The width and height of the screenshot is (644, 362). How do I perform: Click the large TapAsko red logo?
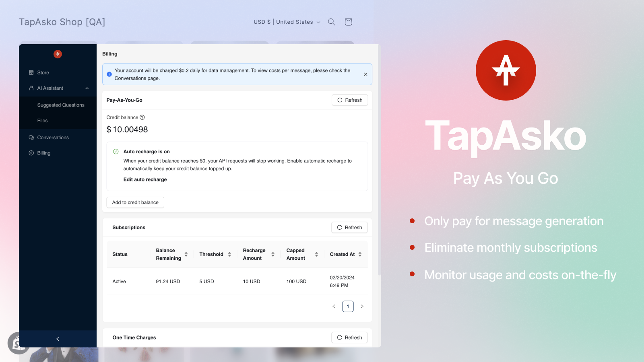click(x=506, y=70)
